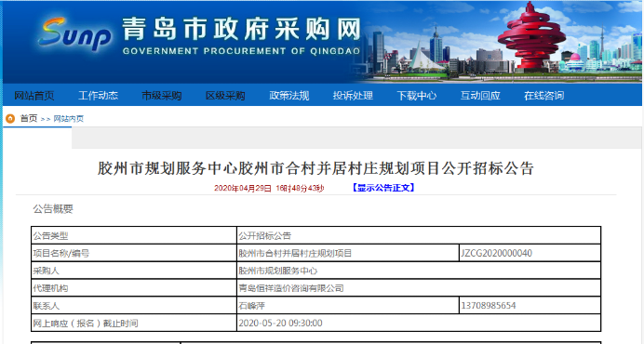Click the 首页 breadcrumb link
The height and width of the screenshot is (344, 644).
29,119
